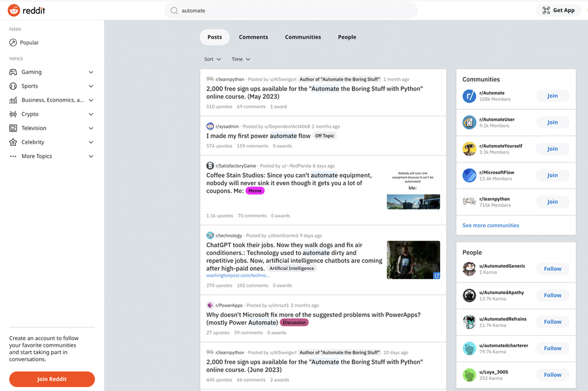Open the image in new tab from ChatGPT post
588x391 pixels.
pos(437,276)
